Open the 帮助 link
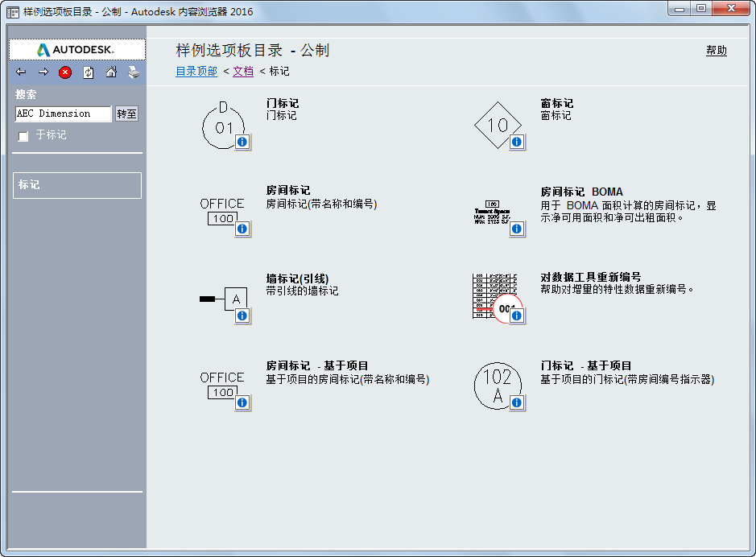This screenshot has height=557, width=756. tap(717, 50)
